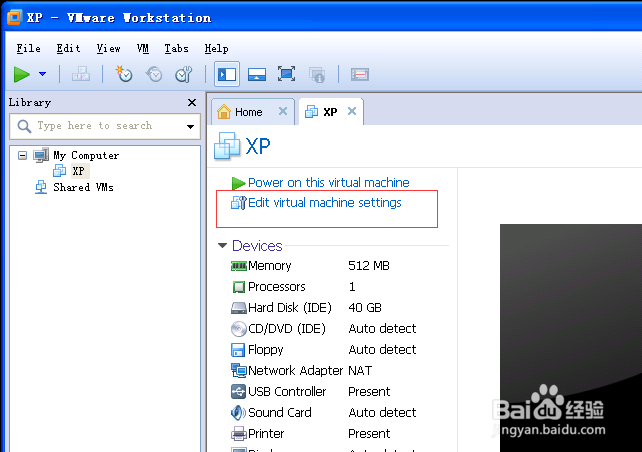Enter full screen mode toolbar icon
Screen dimensions: 642x452
pyautogui.click(x=286, y=74)
